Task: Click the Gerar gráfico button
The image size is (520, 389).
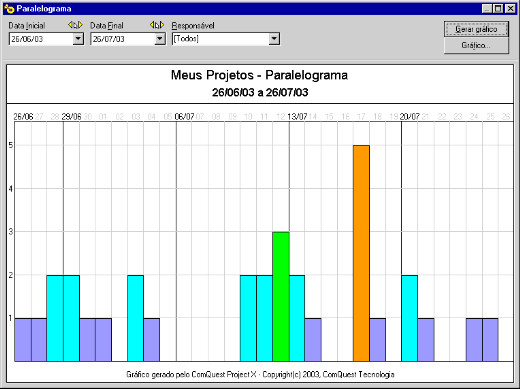Action: (x=476, y=29)
